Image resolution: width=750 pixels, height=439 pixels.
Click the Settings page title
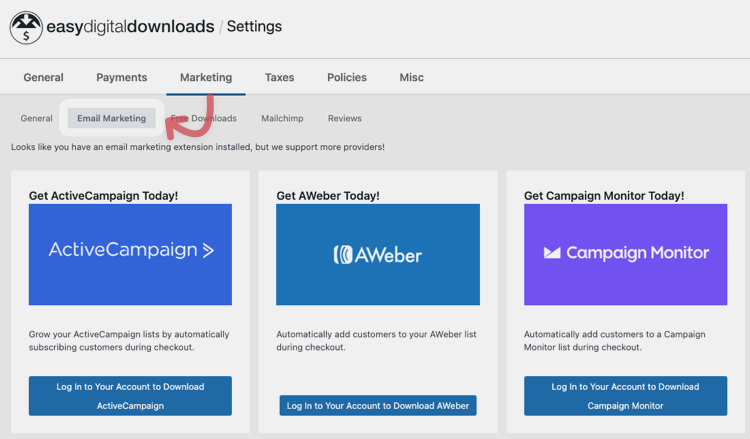point(254,26)
